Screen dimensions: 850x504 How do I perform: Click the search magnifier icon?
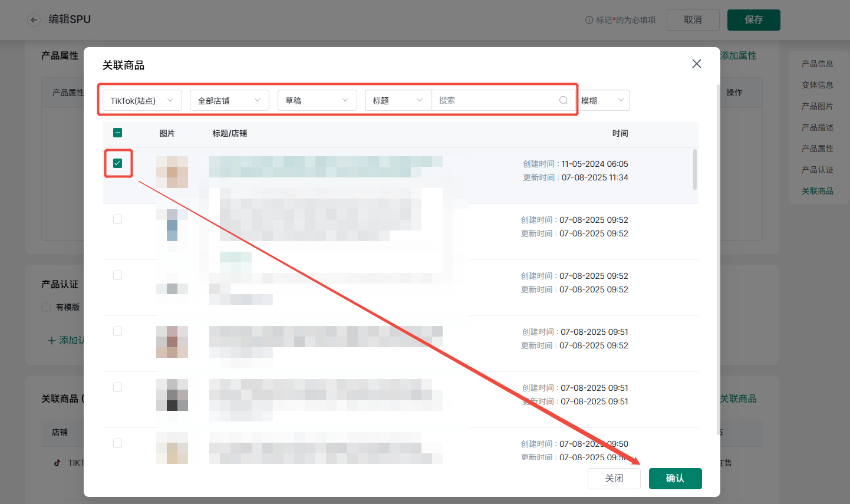click(564, 100)
